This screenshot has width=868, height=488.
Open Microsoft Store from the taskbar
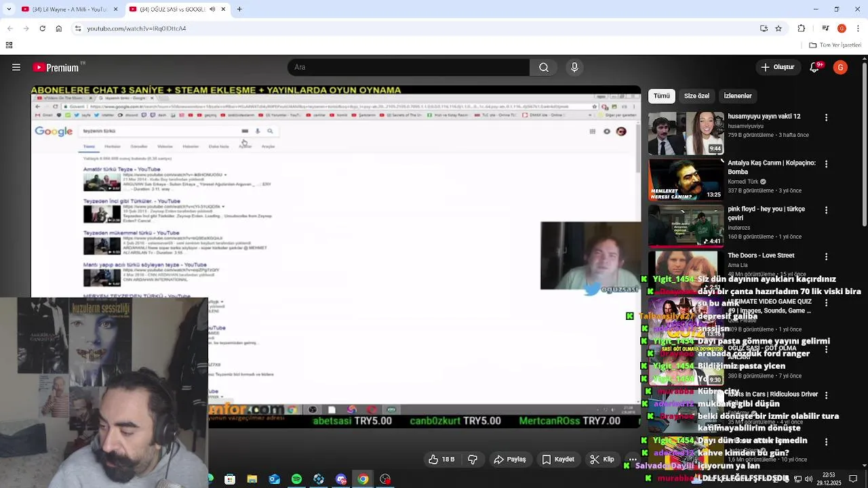230,479
